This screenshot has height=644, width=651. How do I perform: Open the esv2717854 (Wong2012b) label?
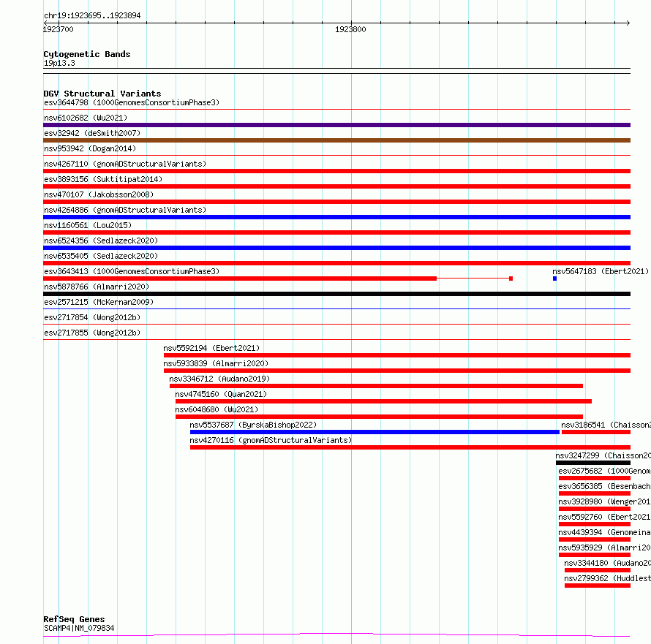pyautogui.click(x=92, y=317)
